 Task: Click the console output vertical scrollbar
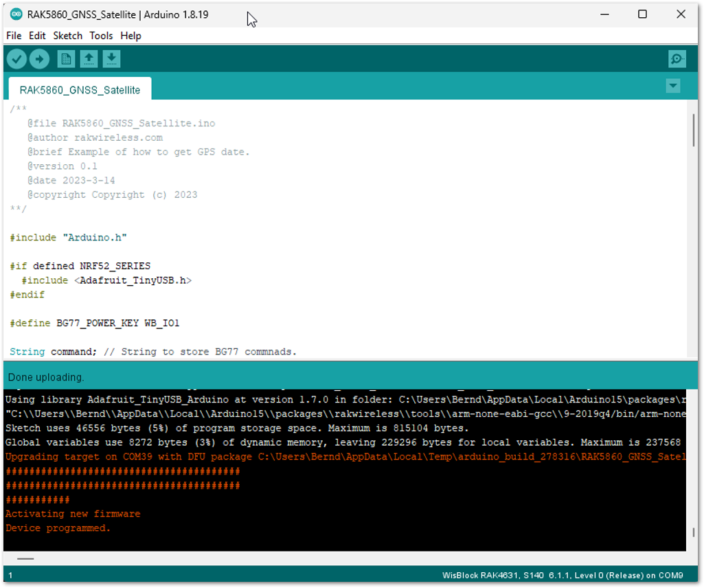pyautogui.click(x=693, y=532)
